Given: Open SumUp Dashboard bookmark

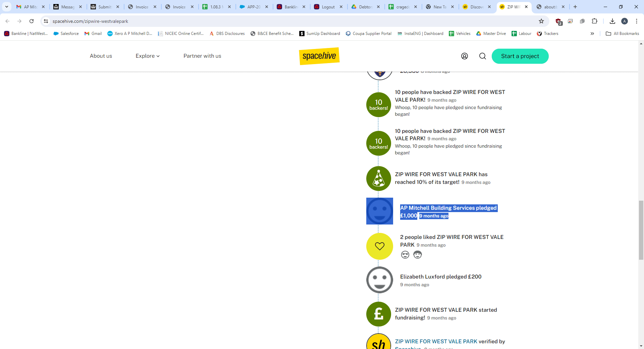Looking at the screenshot, I should coord(320,34).
